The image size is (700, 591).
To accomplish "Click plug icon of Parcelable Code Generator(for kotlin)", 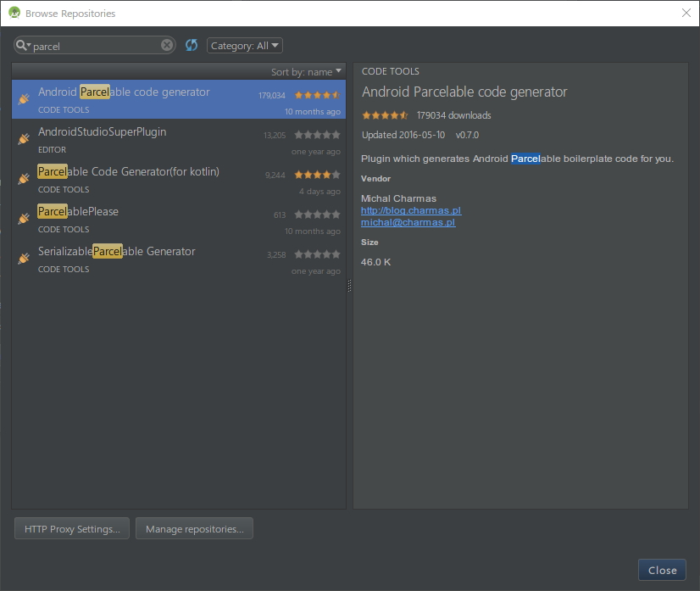I will click(24, 179).
